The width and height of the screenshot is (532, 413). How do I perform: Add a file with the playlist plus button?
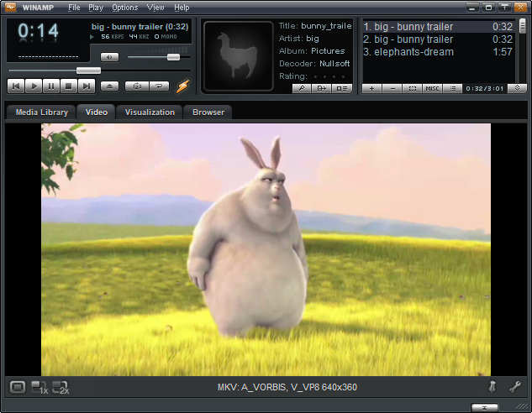tap(371, 88)
